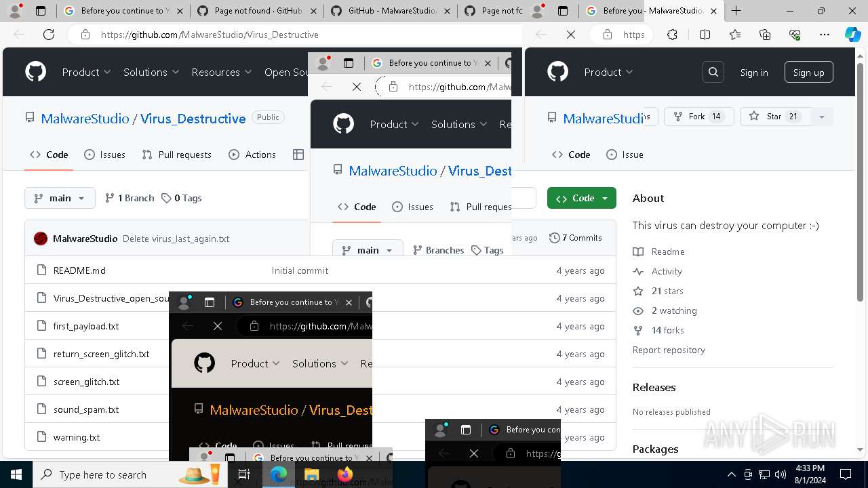
Task: Expand main branch dropdown in middle window
Action: tap(368, 249)
